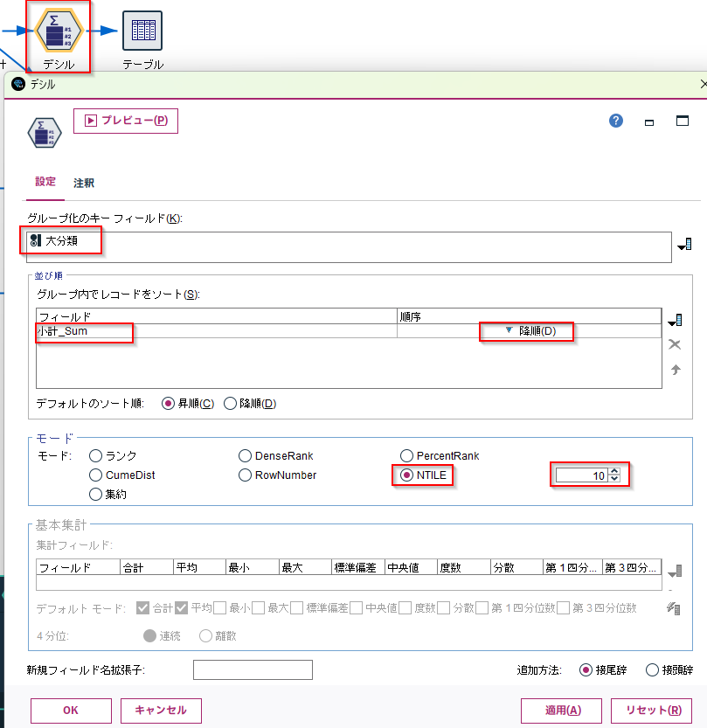Toggle the 分散 default mode checkbox
This screenshot has width=707, height=728.
pyautogui.click(x=444, y=607)
